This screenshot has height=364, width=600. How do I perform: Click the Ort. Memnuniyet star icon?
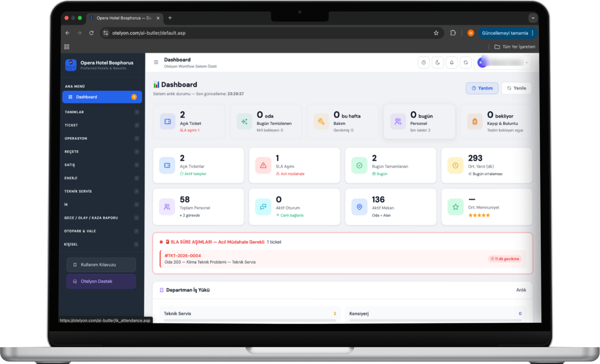[x=455, y=207]
